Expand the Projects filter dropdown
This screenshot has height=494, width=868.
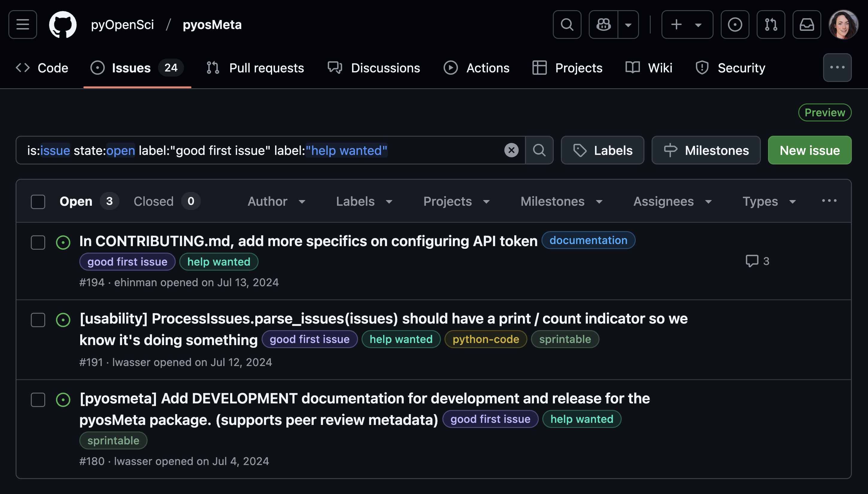point(456,202)
